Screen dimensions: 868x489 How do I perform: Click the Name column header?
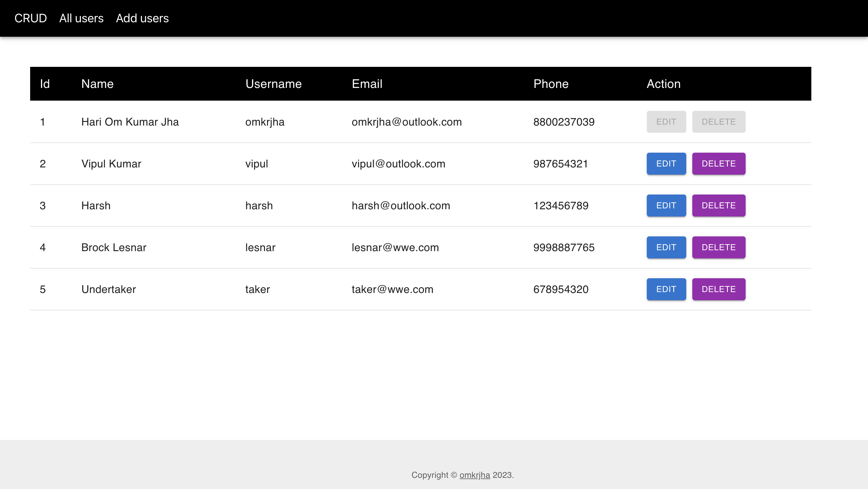(x=97, y=84)
